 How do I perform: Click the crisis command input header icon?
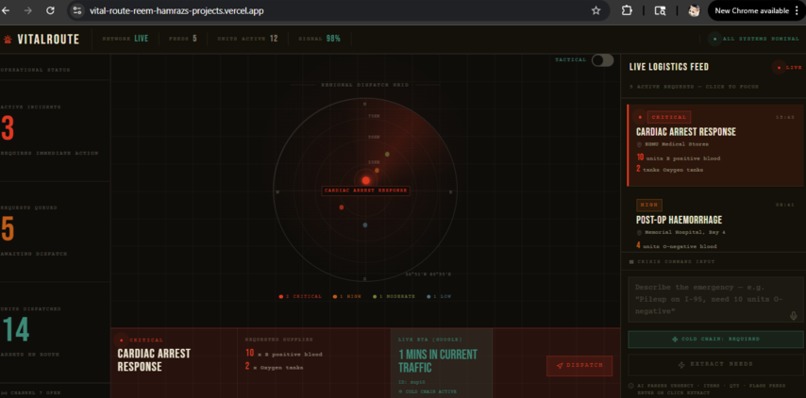click(x=632, y=262)
